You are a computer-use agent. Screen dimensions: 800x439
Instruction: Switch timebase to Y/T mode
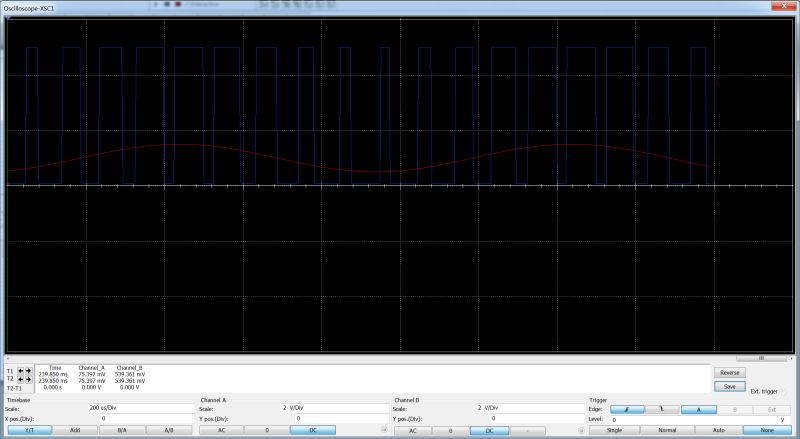(x=30, y=430)
